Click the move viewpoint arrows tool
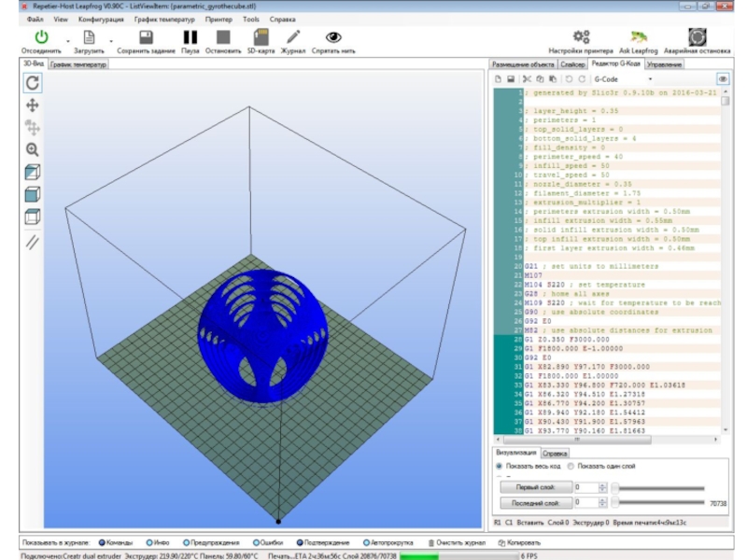 coord(33,105)
